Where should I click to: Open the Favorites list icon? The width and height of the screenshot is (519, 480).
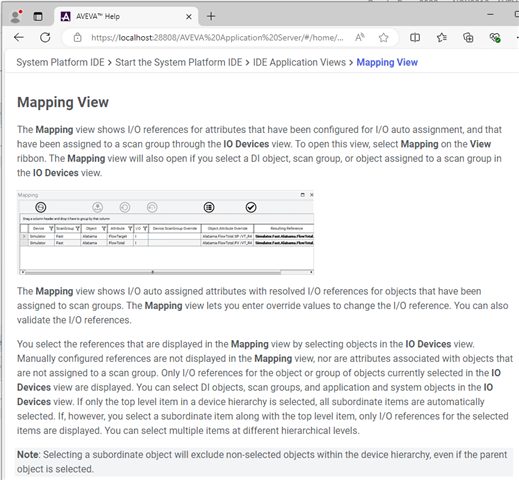pos(442,38)
